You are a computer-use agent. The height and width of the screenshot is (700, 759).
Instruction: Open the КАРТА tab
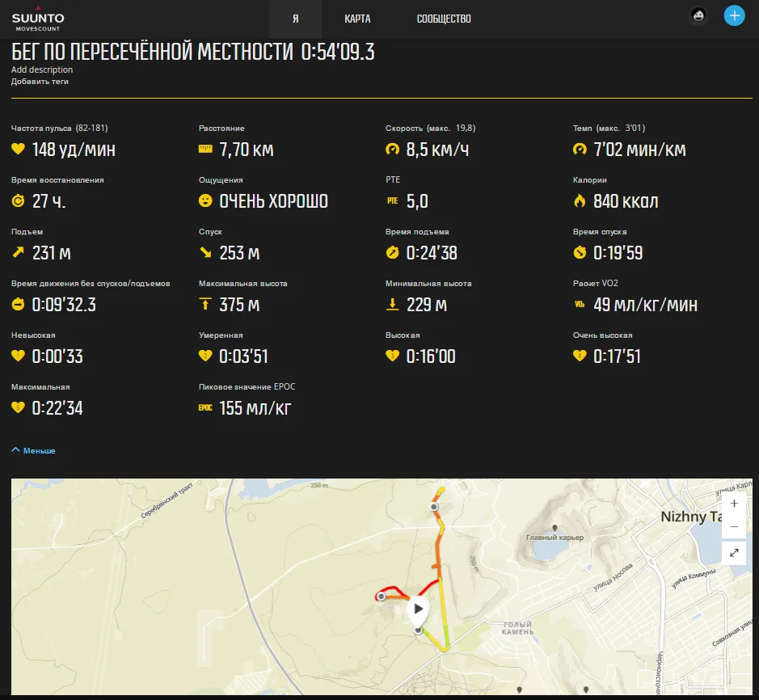point(357,19)
